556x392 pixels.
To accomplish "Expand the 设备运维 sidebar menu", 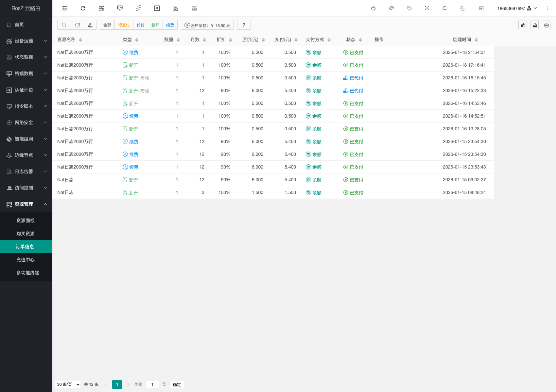I will 26,41.
